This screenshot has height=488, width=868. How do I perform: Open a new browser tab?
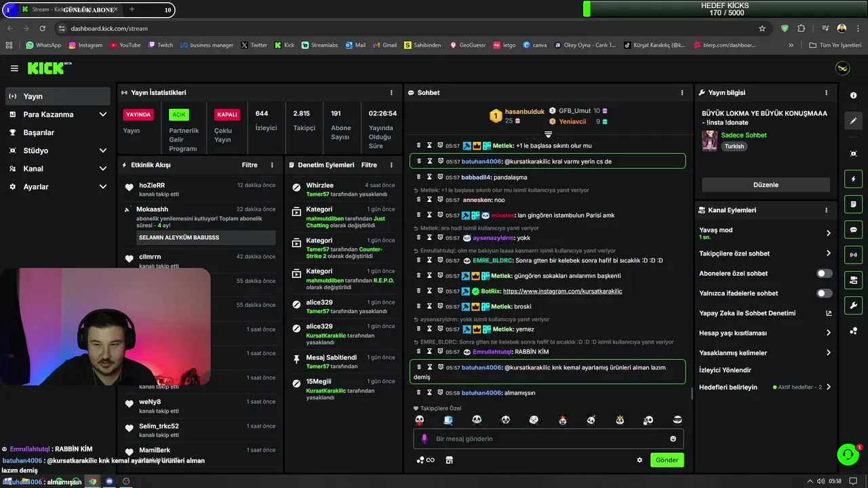coord(132,9)
